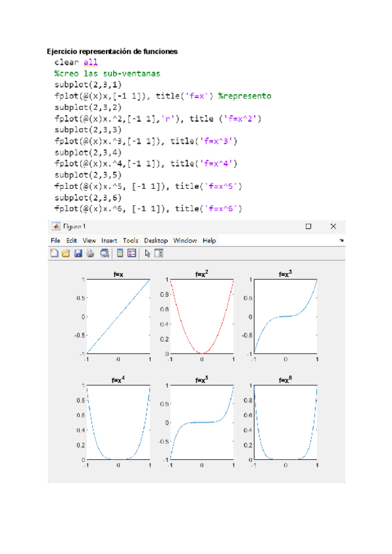Viewport: 392px width, 554px height.
Task: Toggle the Insert Colorbar tool
Action: 120,253
